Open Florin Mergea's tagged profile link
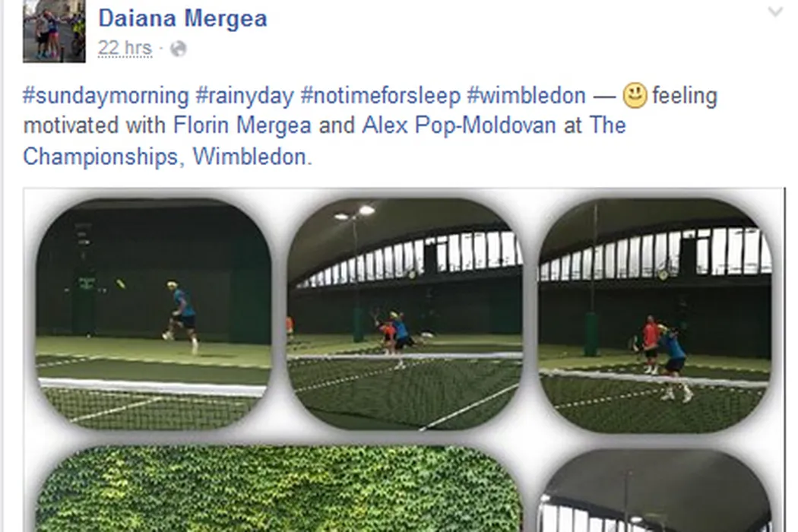The width and height of the screenshot is (798, 532). tap(242, 125)
